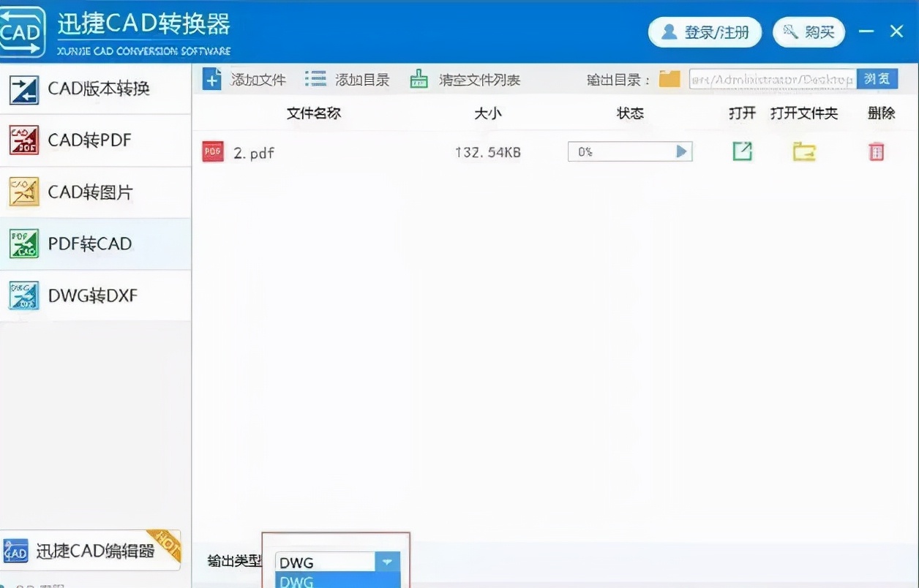The height and width of the screenshot is (588, 919).
Task: Open the 登录/注册 login button
Action: (x=705, y=32)
